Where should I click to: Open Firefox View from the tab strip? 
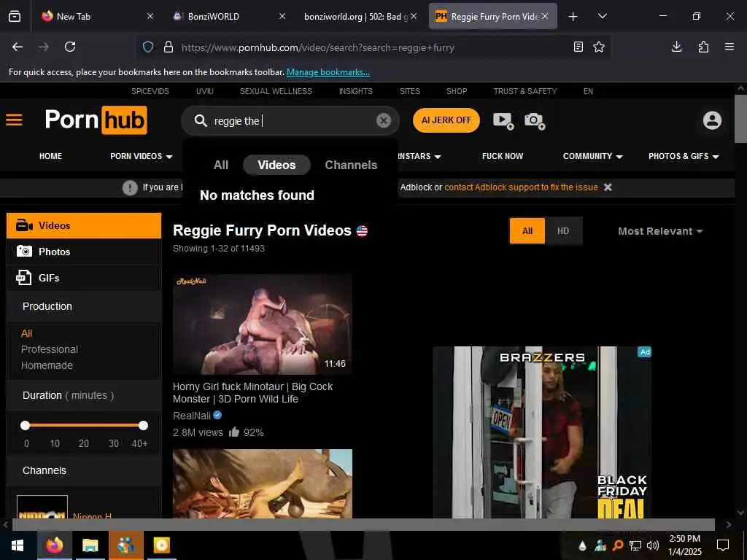coord(15,16)
